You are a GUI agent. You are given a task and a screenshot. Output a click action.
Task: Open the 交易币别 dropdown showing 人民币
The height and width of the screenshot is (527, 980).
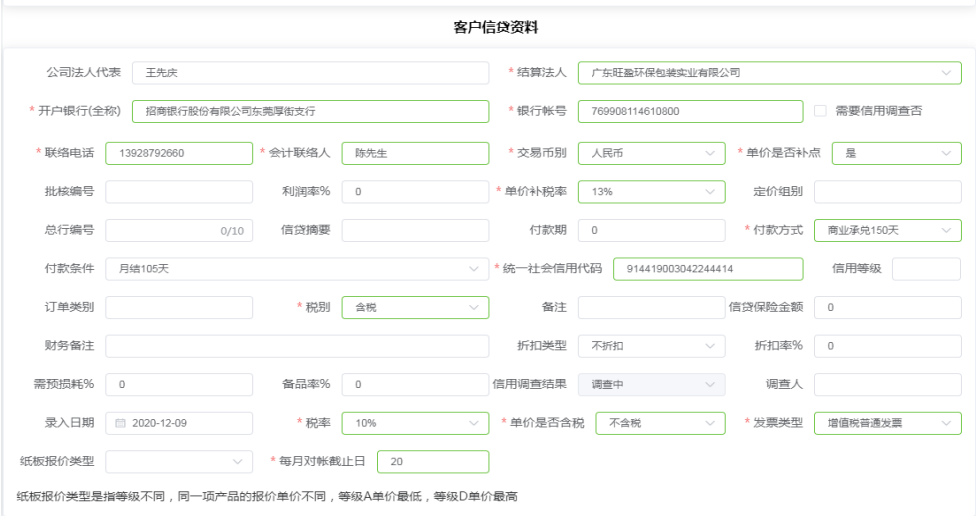(651, 153)
